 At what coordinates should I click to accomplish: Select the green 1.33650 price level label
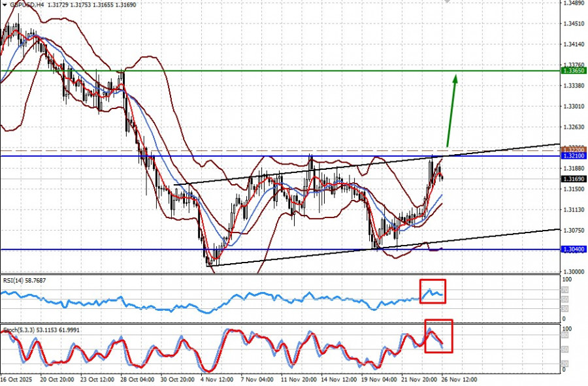pyautogui.click(x=574, y=71)
